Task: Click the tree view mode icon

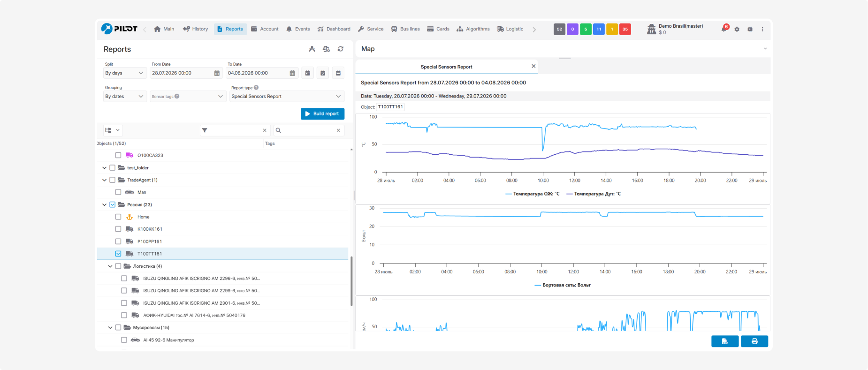Action: 108,130
